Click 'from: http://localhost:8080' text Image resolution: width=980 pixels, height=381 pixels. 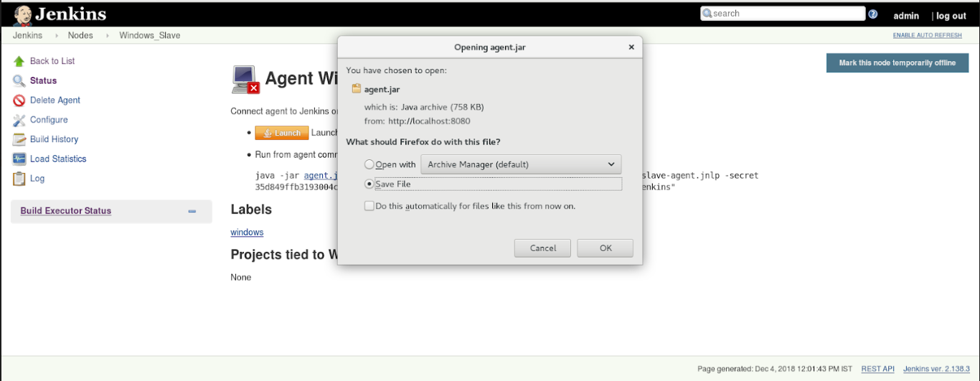pyautogui.click(x=418, y=121)
